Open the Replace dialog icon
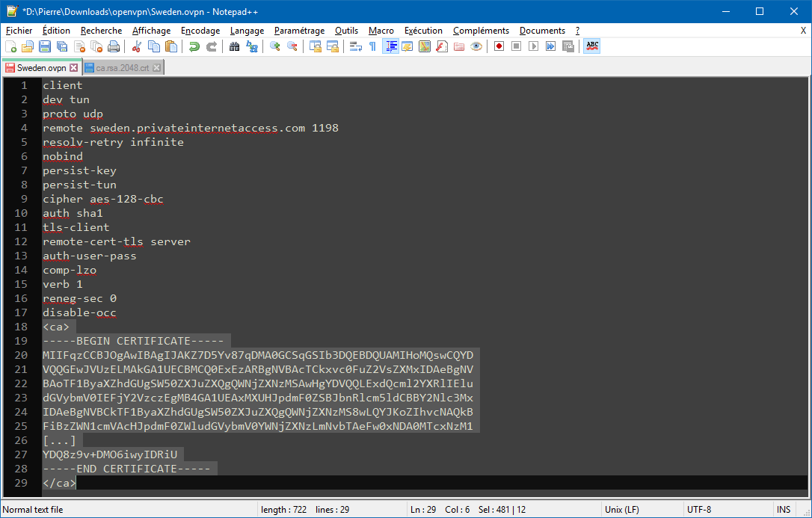 tap(252, 46)
